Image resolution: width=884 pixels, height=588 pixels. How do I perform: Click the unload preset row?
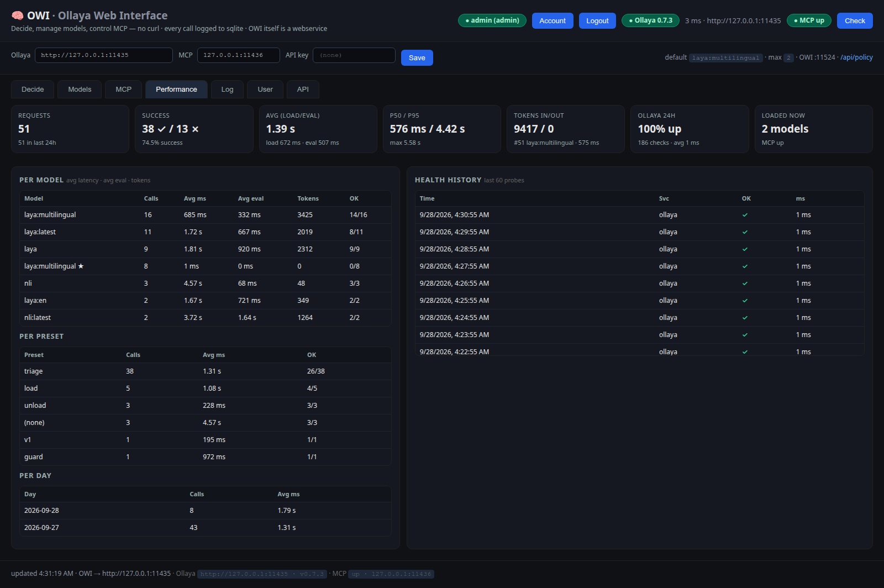[x=206, y=406]
